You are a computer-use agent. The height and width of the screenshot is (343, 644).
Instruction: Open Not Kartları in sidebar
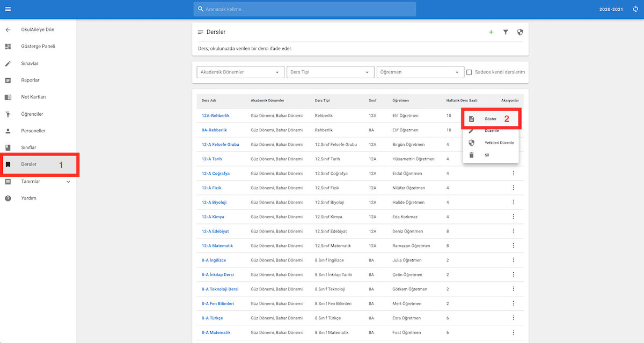point(38,97)
